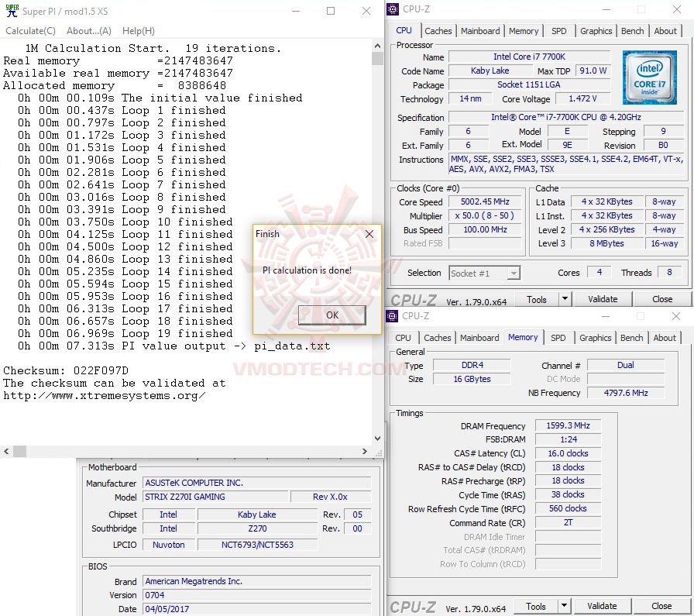
Task: Click the Core Voltage value 1.472 V
Action: 582,98
